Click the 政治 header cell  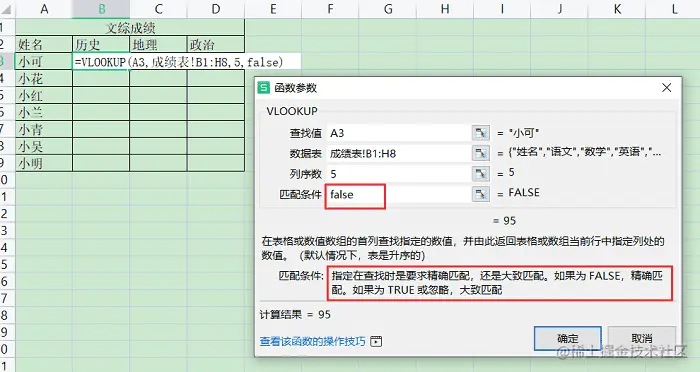coord(216,44)
